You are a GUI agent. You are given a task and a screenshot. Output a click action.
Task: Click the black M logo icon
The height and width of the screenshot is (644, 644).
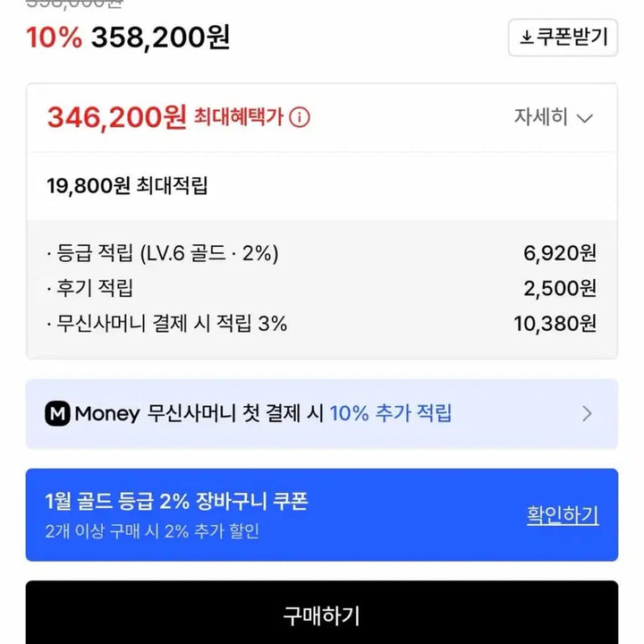pos(57,413)
